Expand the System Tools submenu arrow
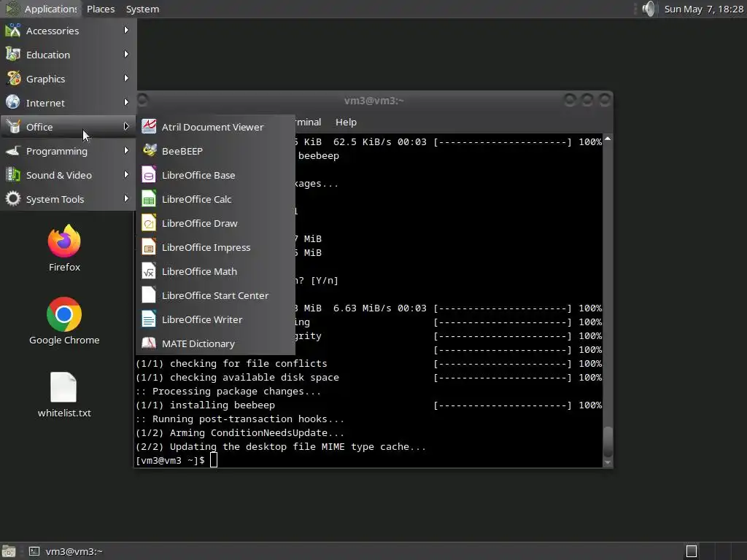Screen dimensions: 747x560 coord(125,198)
